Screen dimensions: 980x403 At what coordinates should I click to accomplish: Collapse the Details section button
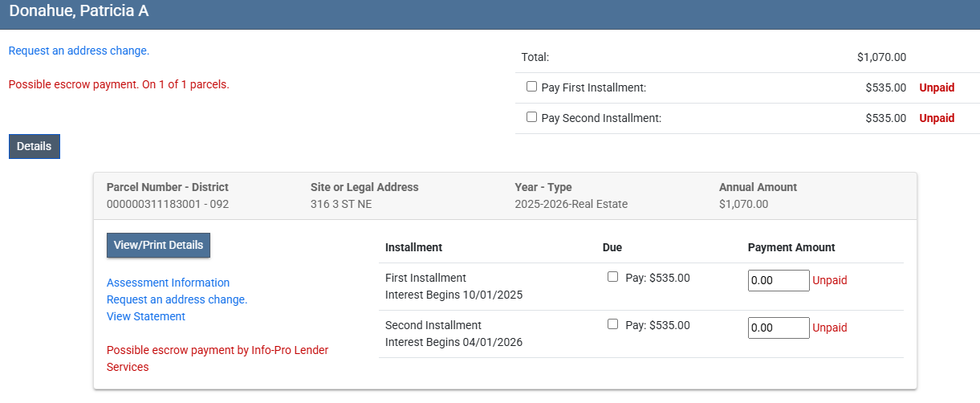34,146
